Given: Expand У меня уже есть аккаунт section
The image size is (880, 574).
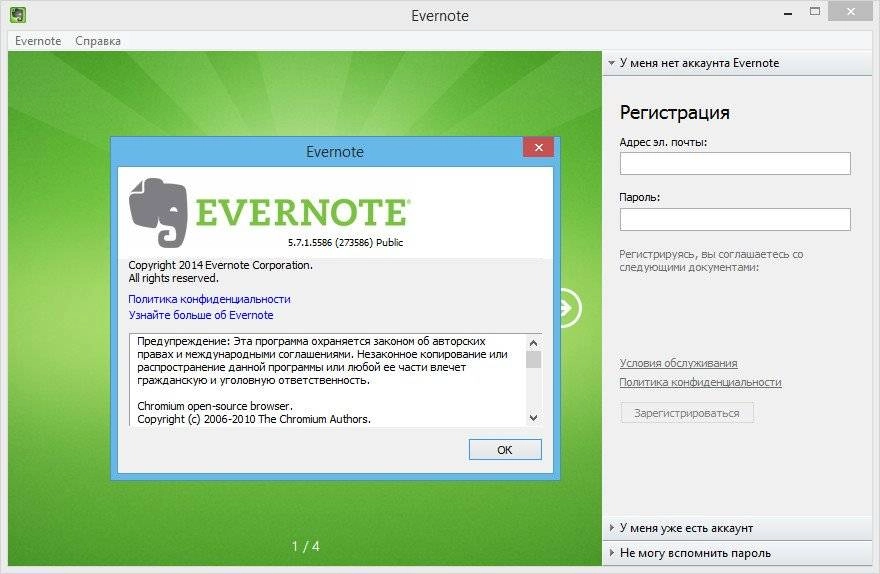Looking at the screenshot, I should (x=737, y=528).
